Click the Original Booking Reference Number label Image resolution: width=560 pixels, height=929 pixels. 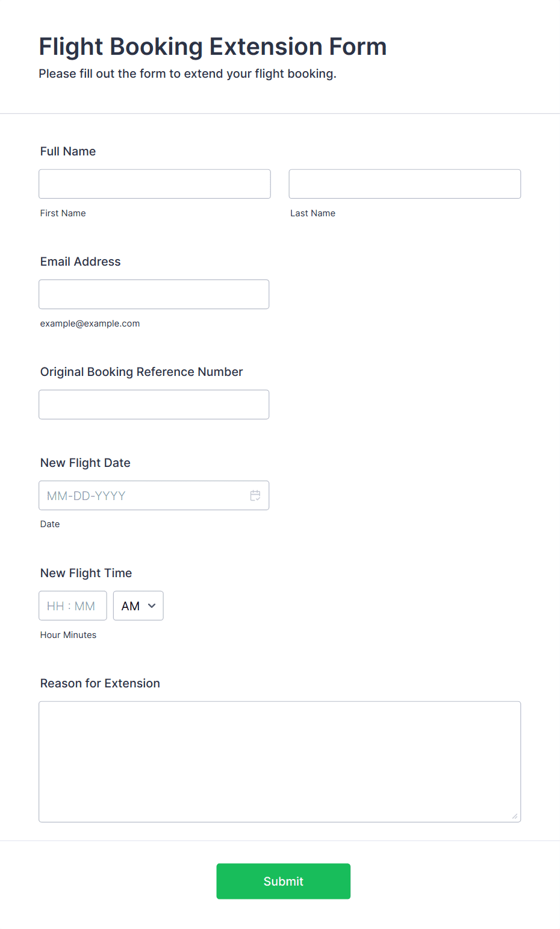click(142, 372)
